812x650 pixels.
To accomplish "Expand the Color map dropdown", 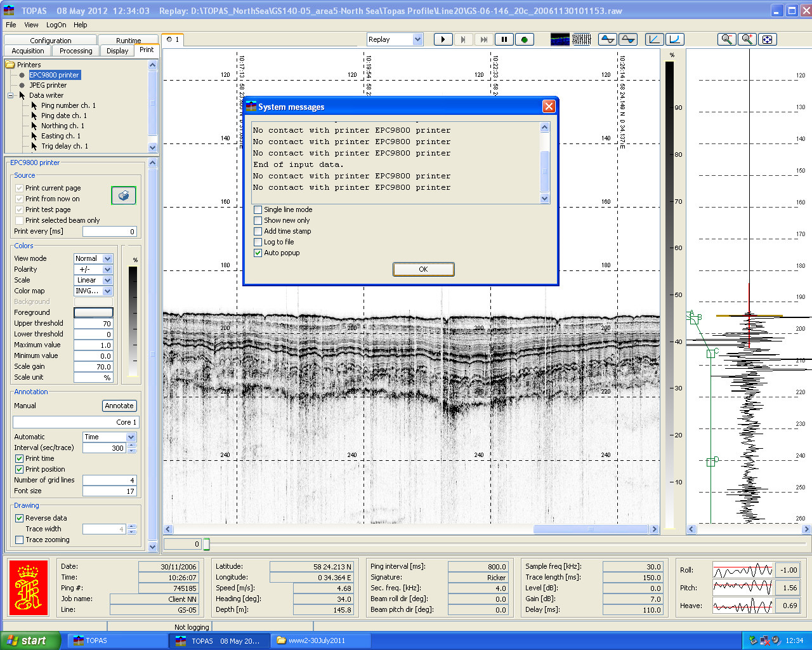I will (x=107, y=291).
